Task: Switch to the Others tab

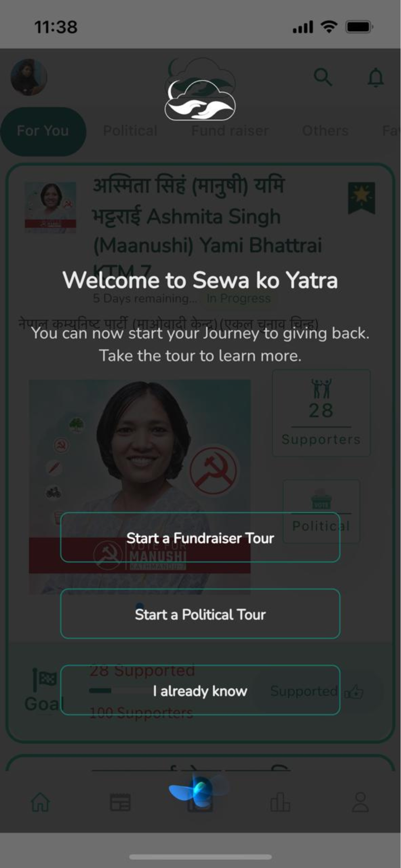Action: click(325, 131)
